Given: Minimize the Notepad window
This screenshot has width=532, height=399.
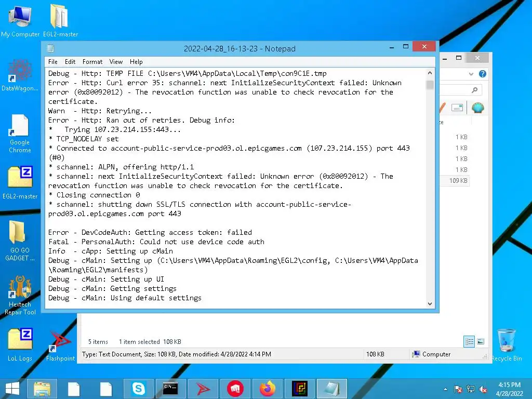Looking at the screenshot, I should (x=392, y=47).
